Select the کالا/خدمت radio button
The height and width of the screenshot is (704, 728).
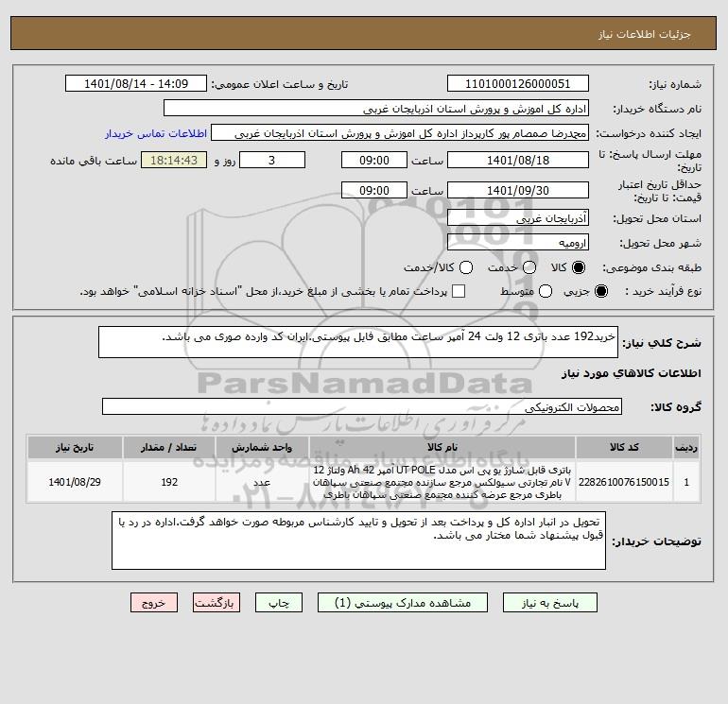pyautogui.click(x=466, y=267)
